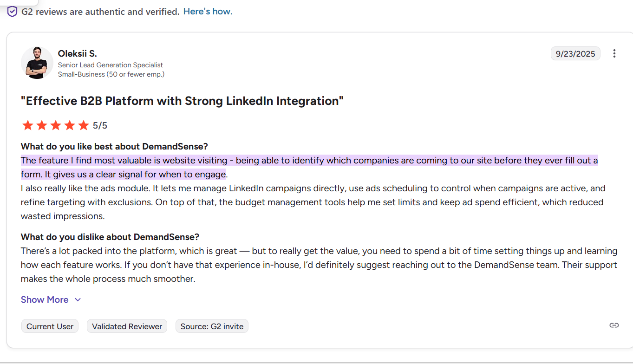Click the middle star of the 5/5 rating
Screen dimensions: 633x364
pos(55,125)
